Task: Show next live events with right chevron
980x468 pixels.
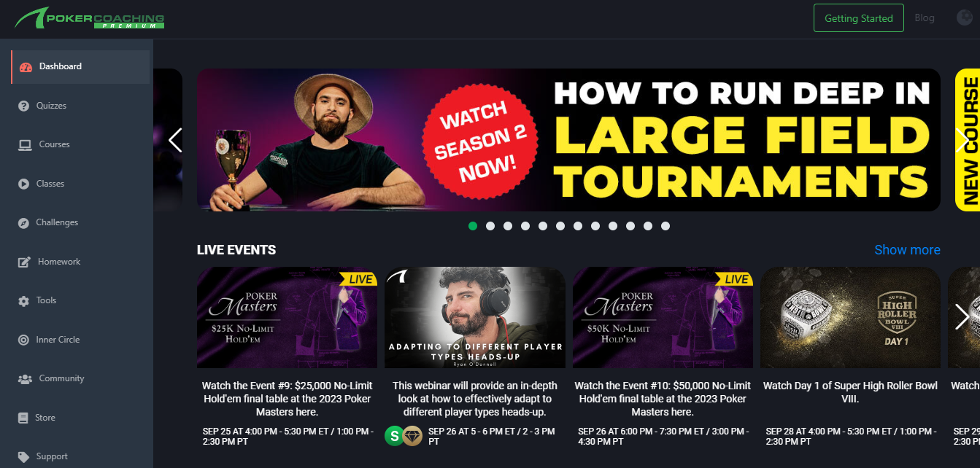Action: point(962,316)
